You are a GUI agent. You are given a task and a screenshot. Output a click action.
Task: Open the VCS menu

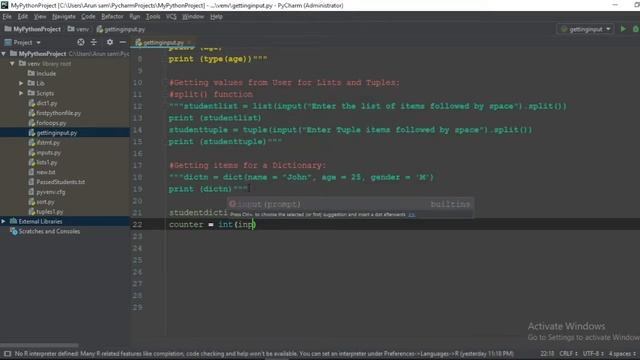click(x=171, y=17)
